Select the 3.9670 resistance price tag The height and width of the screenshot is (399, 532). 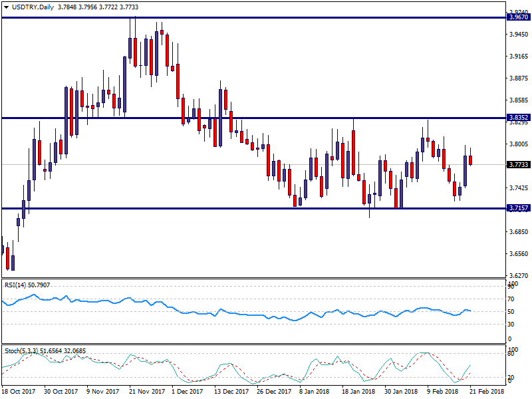(518, 17)
